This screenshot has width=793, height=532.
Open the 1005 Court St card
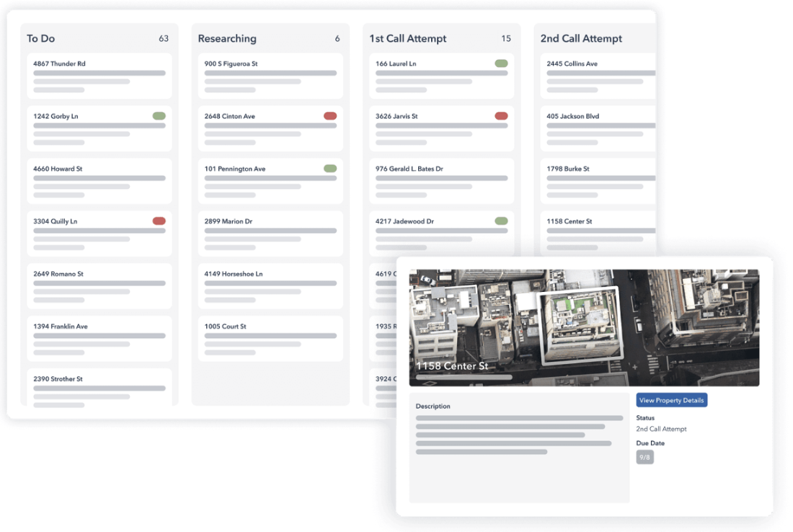coord(270,338)
